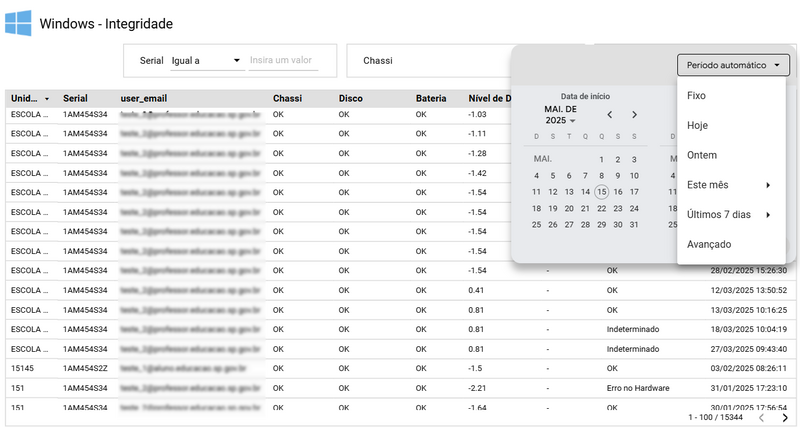Screen dimensions: 800x428
Task: Go to next table page arrow
Action: point(785,418)
